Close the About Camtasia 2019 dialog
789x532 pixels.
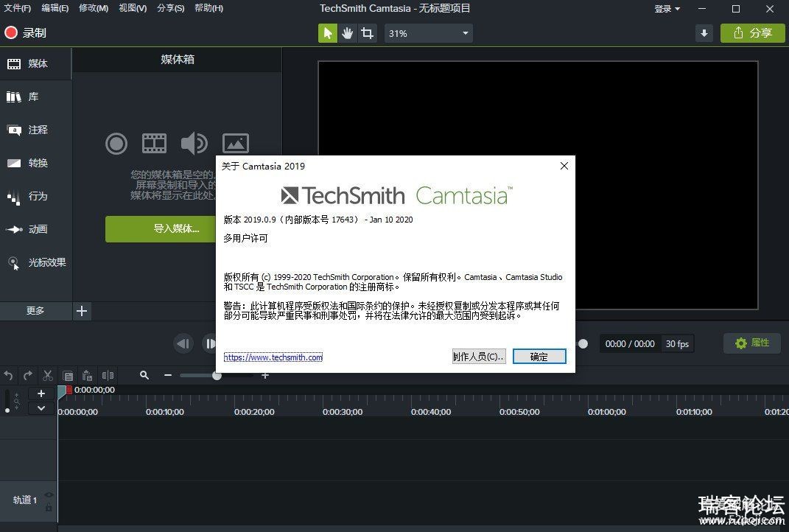[564, 166]
